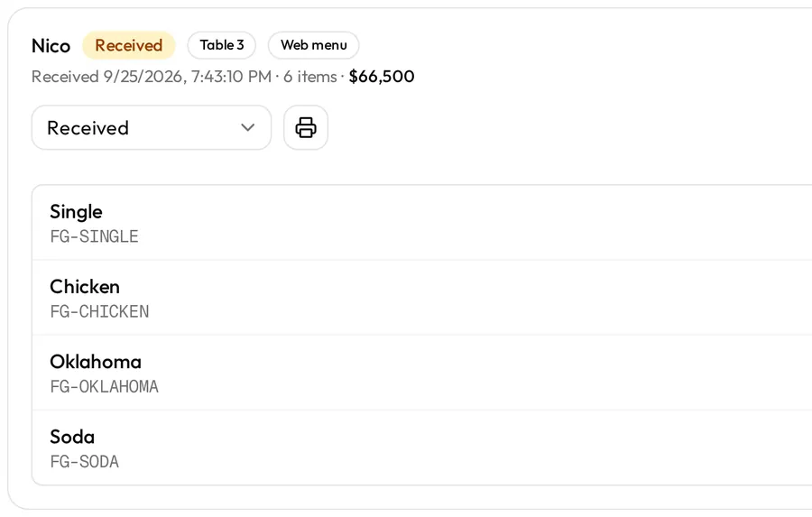Click the Received status badge
The width and height of the screenshot is (812, 517).
click(x=129, y=45)
